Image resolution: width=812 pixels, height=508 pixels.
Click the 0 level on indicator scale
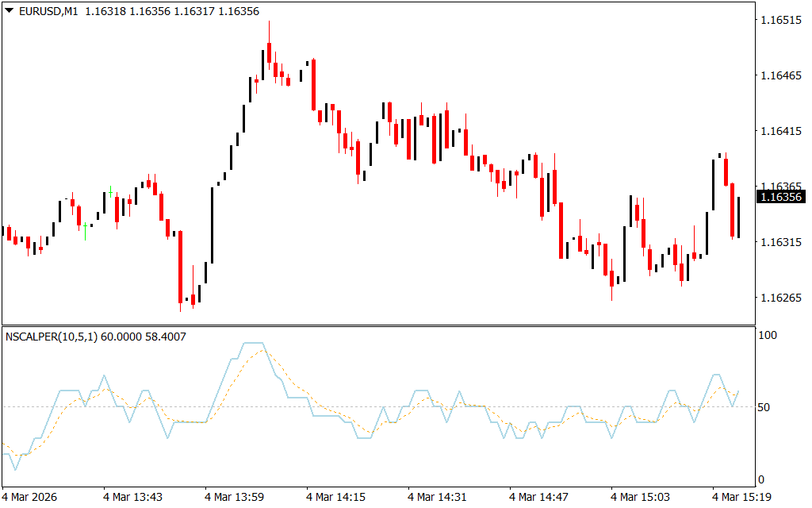(762, 479)
